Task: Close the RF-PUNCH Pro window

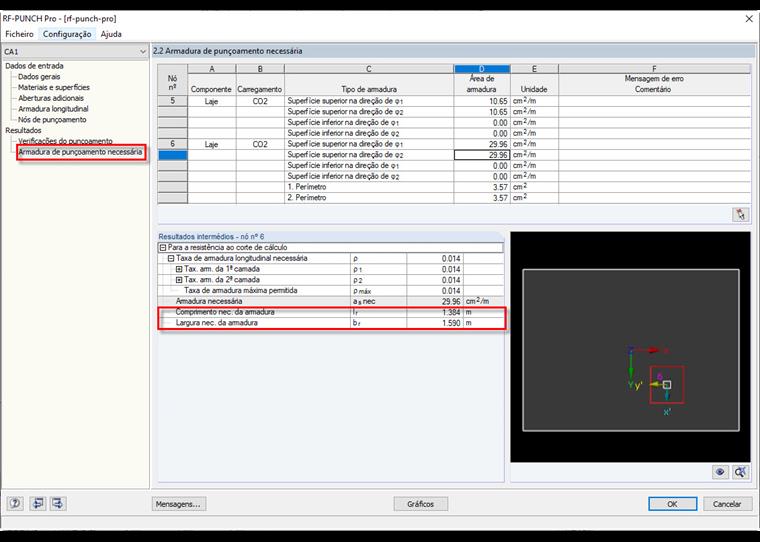Action: tap(749, 18)
